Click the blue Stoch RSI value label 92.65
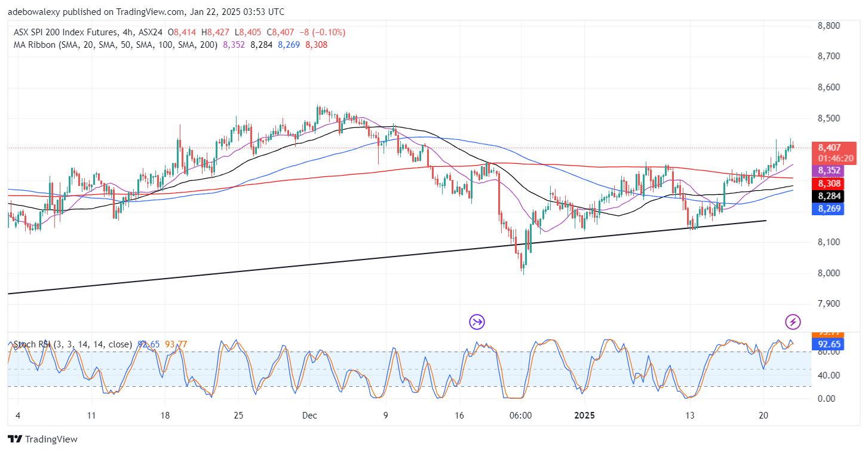Screen dimensions: 868x452 [827, 344]
